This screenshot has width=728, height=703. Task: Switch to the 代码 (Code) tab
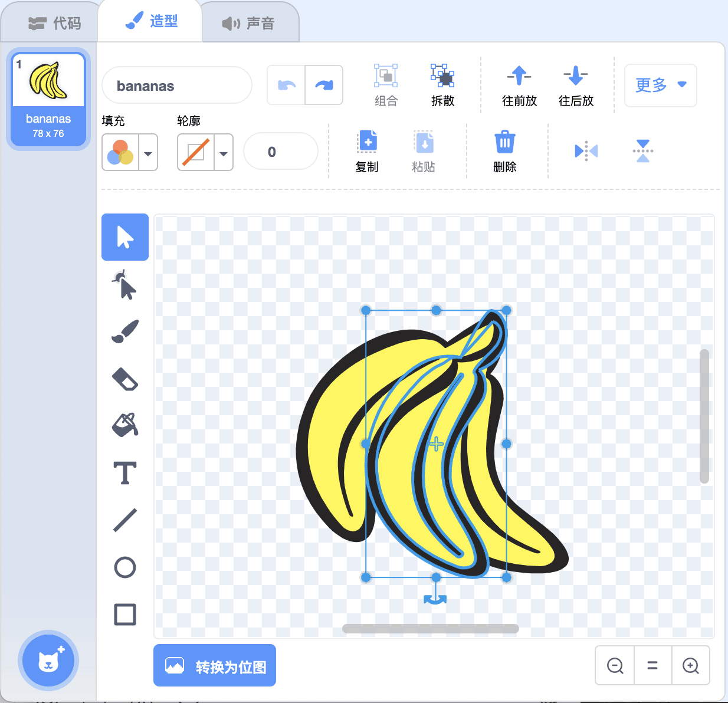[x=54, y=23]
